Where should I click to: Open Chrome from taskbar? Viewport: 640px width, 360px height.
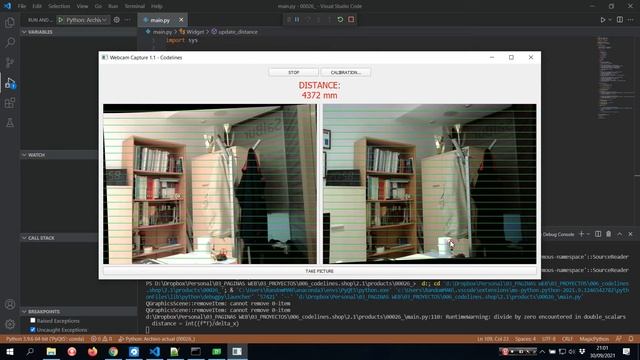click(x=113, y=351)
